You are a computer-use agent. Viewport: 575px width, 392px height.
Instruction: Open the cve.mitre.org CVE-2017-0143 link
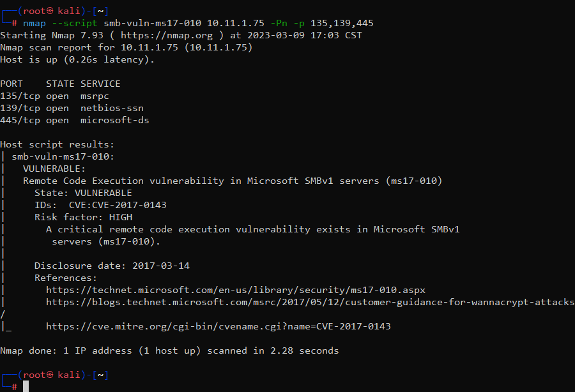point(218,326)
